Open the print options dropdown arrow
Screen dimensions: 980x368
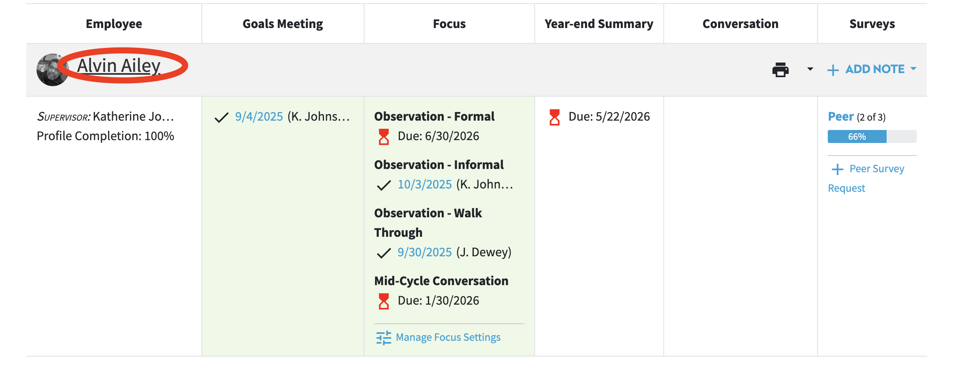coord(810,69)
